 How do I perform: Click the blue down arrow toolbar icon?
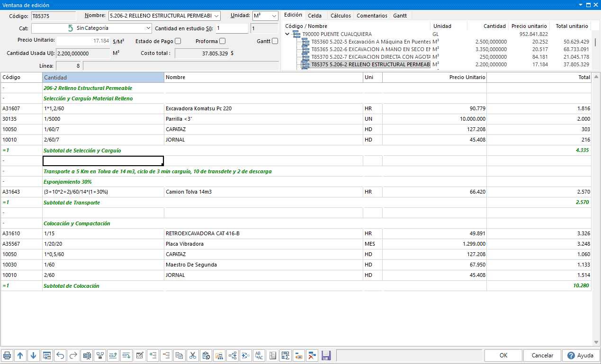pos(34,355)
